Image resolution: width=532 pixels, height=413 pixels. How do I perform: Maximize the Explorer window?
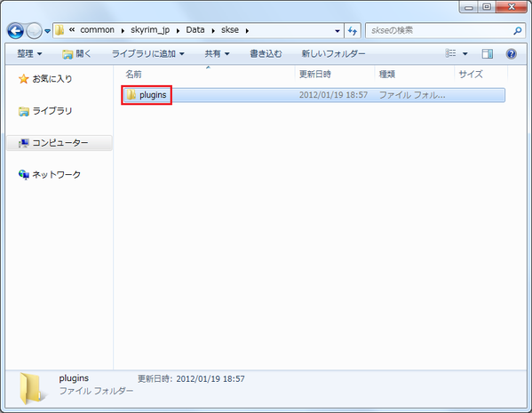pyautogui.click(x=487, y=7)
